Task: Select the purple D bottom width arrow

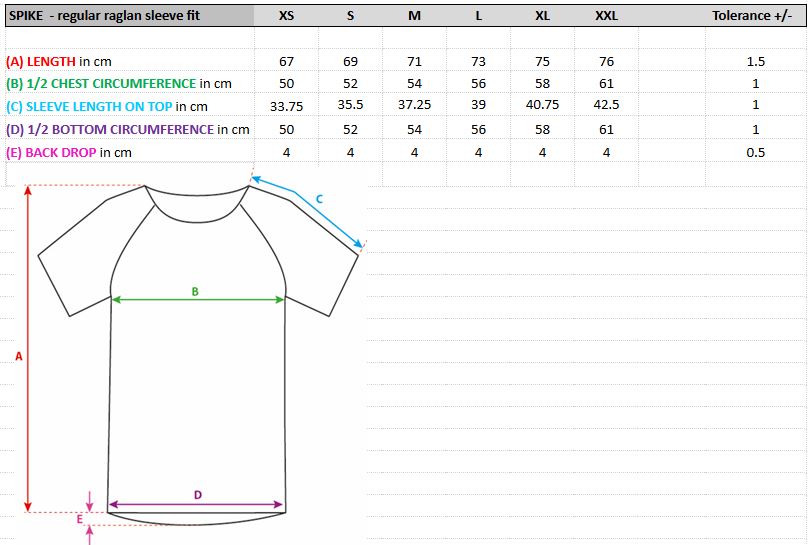Action: click(x=196, y=504)
